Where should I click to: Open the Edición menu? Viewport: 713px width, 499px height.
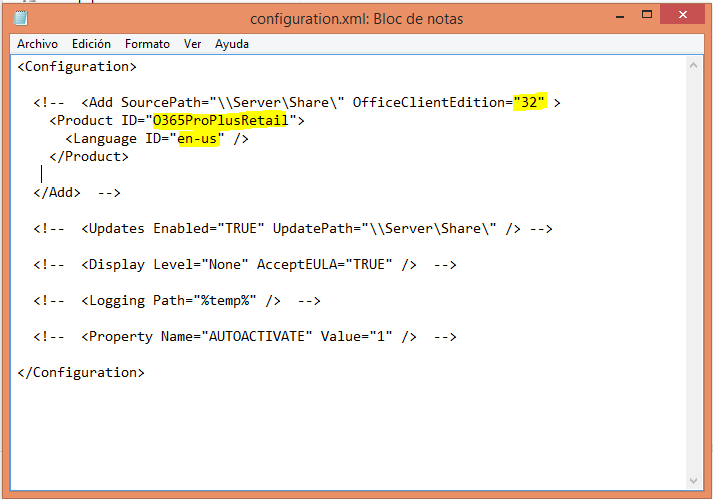[91, 44]
